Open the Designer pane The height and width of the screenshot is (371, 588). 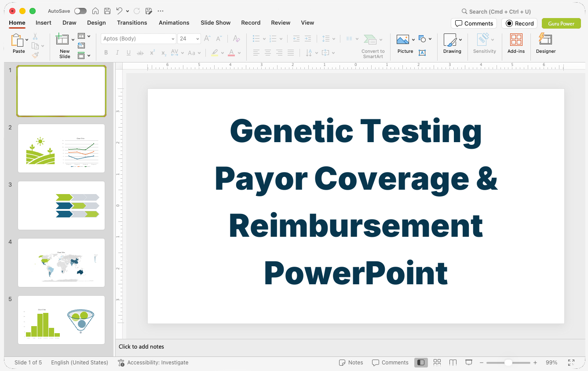pyautogui.click(x=546, y=44)
